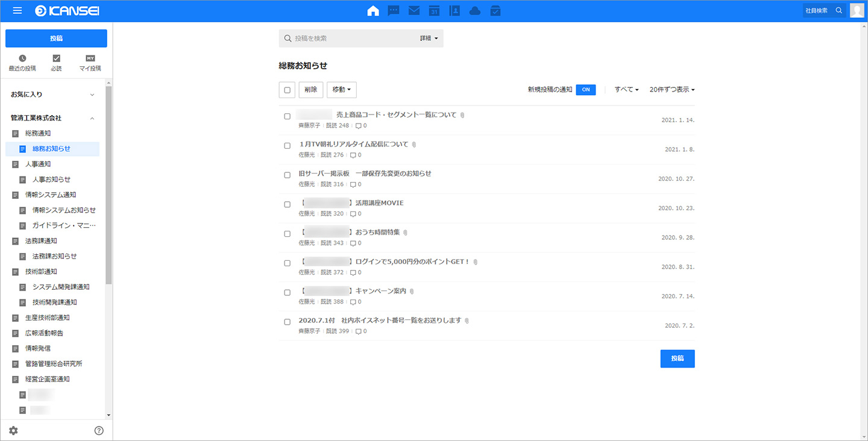Open the address book contacts icon
Screen dimensions: 868x441
(454, 11)
